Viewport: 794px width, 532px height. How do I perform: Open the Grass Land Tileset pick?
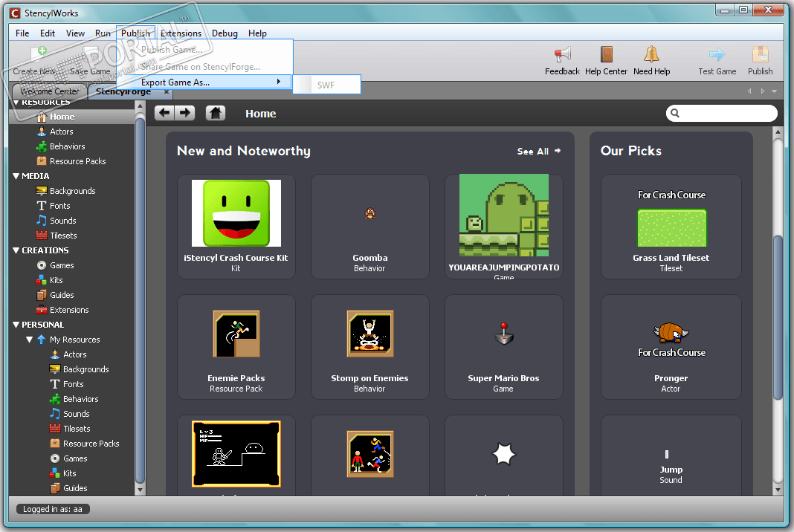pos(671,227)
